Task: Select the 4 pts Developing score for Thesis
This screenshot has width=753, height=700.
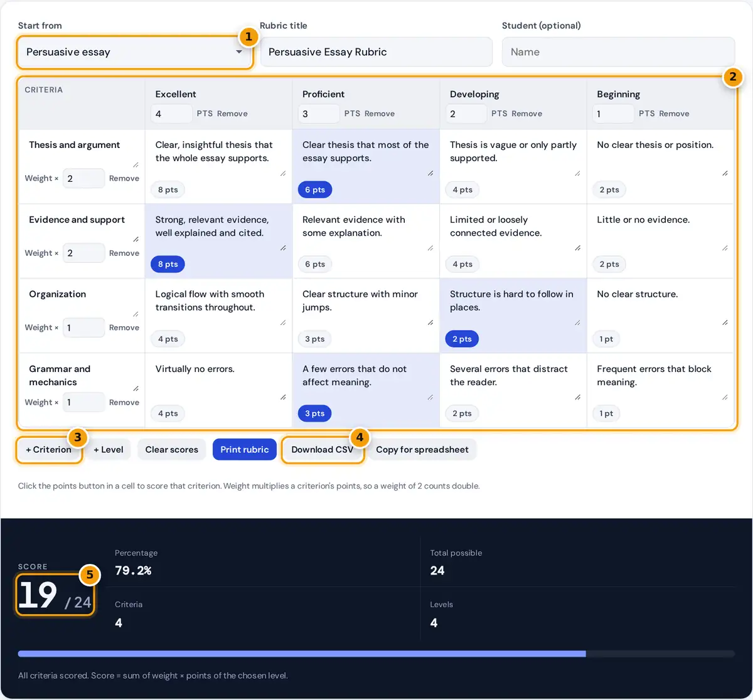Action: [x=462, y=189]
